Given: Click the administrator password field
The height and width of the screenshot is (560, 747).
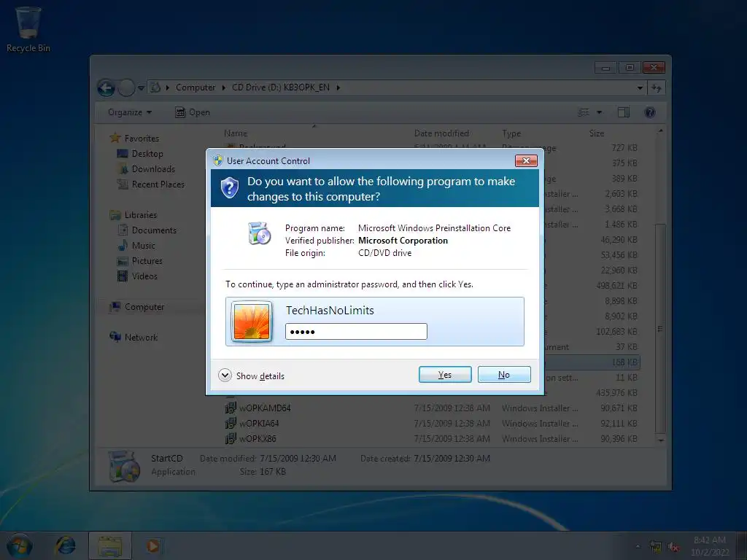Looking at the screenshot, I should point(356,332).
